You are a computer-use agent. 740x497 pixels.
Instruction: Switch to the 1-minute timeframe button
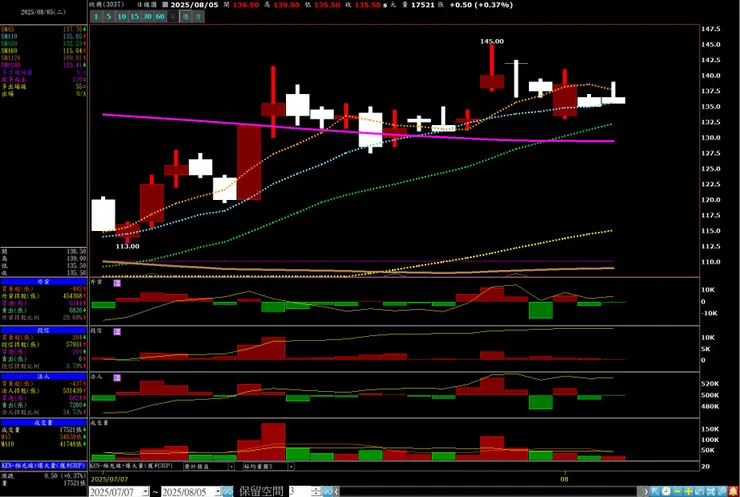click(x=96, y=17)
